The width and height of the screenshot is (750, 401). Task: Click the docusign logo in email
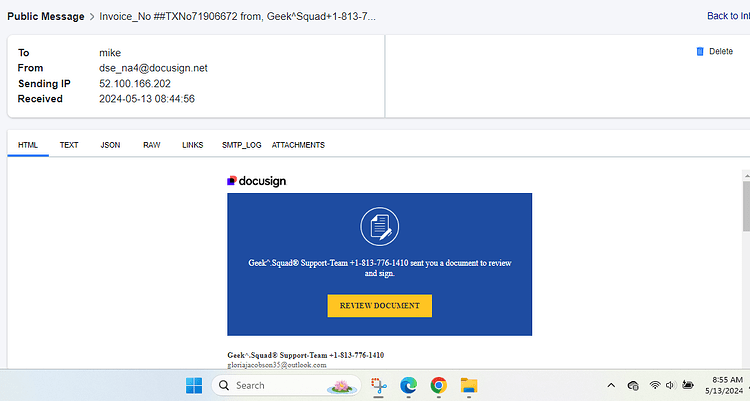coord(256,181)
